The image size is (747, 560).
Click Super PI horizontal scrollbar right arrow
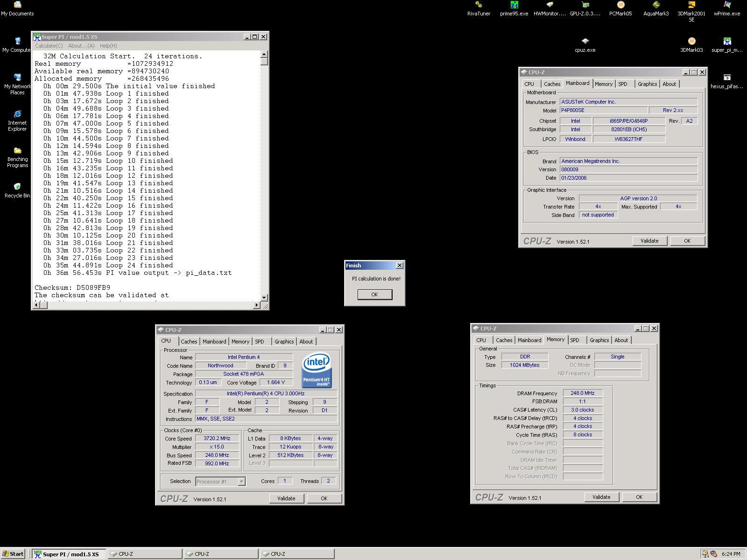(257, 305)
